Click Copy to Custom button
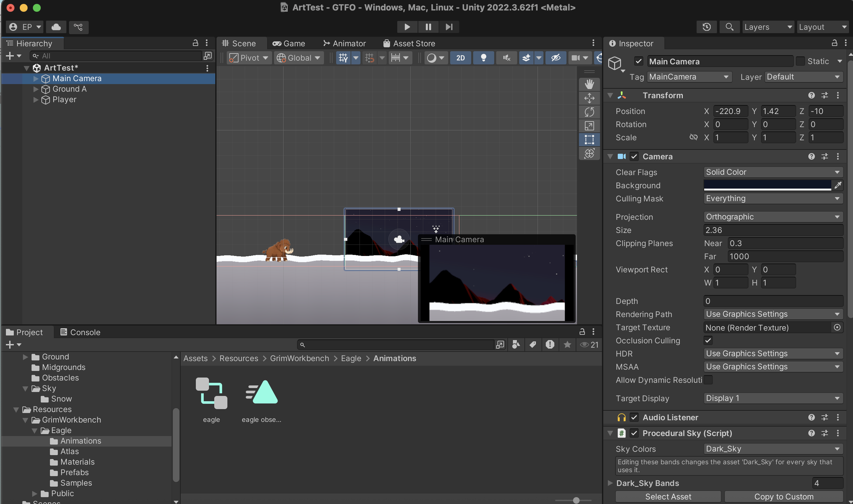853x504 pixels. (784, 497)
